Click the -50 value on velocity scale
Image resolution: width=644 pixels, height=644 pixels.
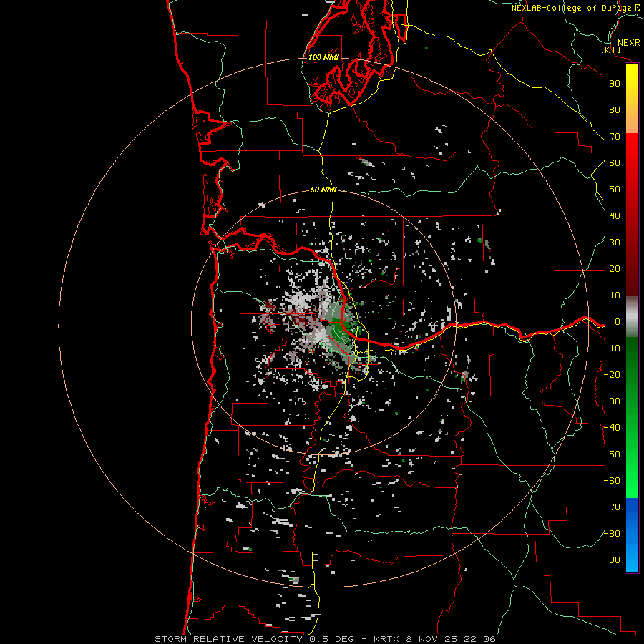[612, 454]
